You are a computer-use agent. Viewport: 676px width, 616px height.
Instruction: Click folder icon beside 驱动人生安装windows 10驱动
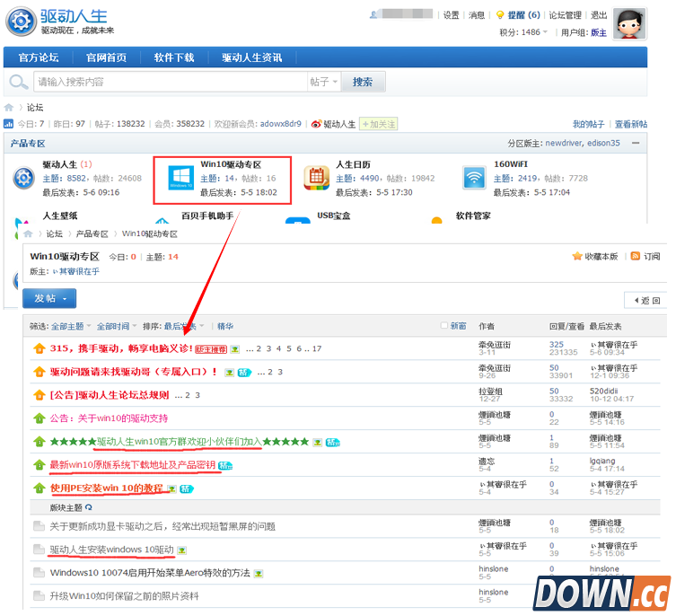pyautogui.click(x=40, y=550)
